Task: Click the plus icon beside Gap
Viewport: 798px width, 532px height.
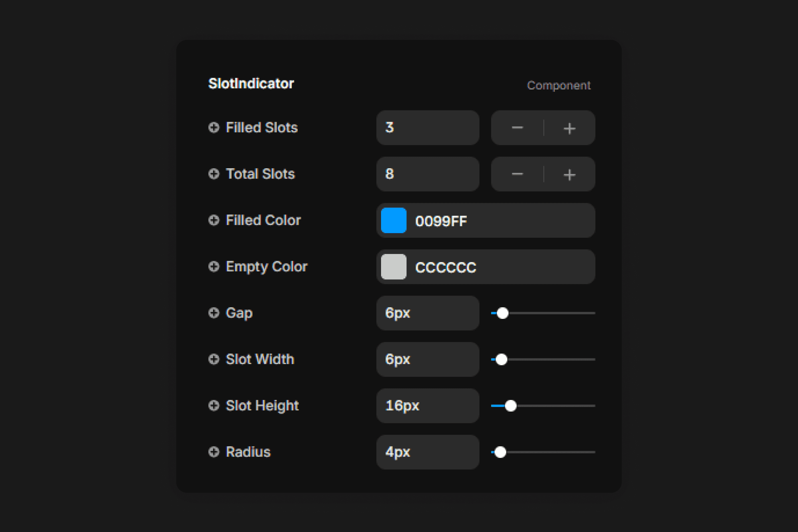Action: click(x=214, y=313)
